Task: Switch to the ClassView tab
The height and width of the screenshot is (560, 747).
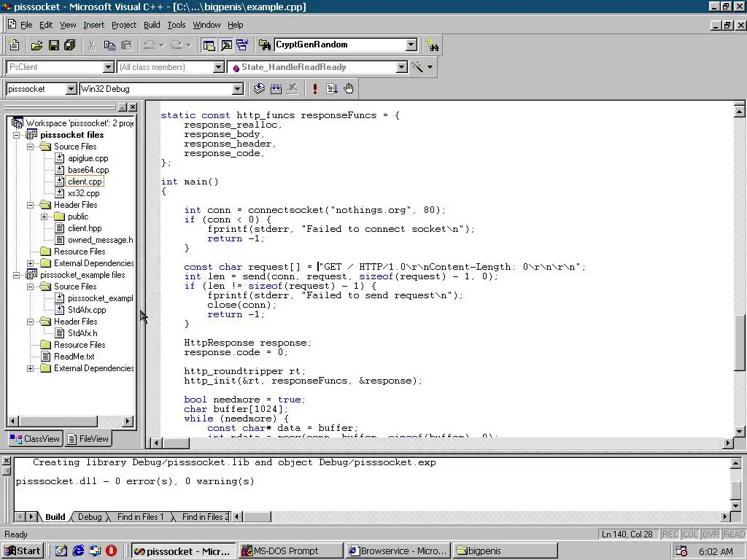Action: (35, 438)
